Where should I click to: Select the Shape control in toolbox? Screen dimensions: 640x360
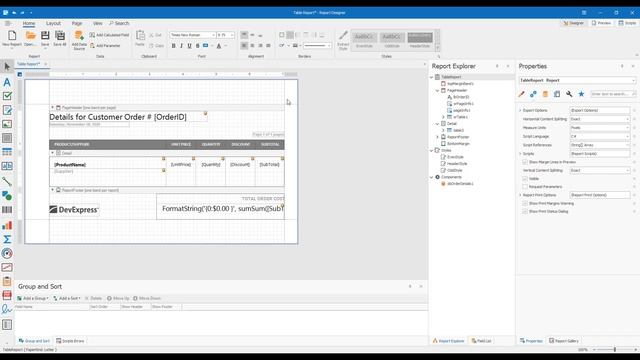click(x=7, y=196)
